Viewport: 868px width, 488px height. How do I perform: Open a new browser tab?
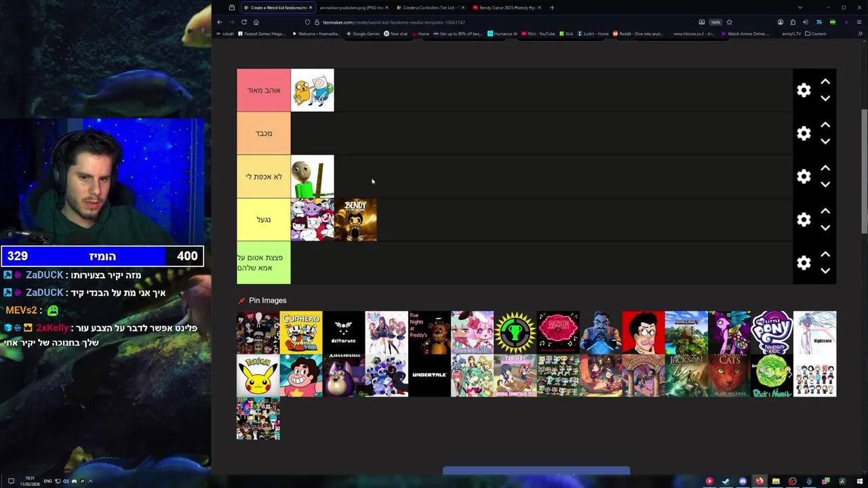pyautogui.click(x=552, y=7)
